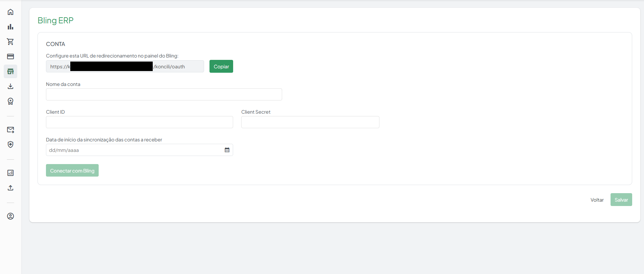Viewport: 644px width, 274px height.
Task: Open the calendar date picker icon
Action: click(x=227, y=150)
